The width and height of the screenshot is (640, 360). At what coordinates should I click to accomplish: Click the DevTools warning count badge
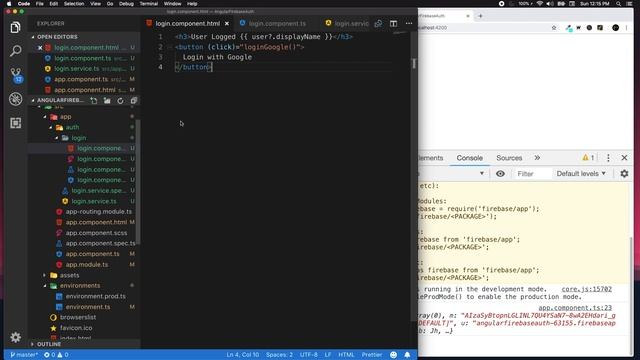click(x=588, y=158)
